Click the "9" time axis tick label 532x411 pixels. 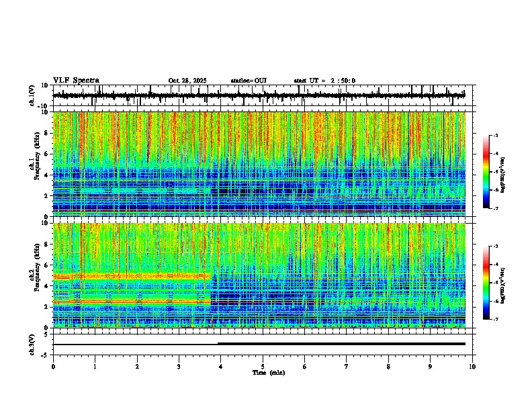point(430,367)
